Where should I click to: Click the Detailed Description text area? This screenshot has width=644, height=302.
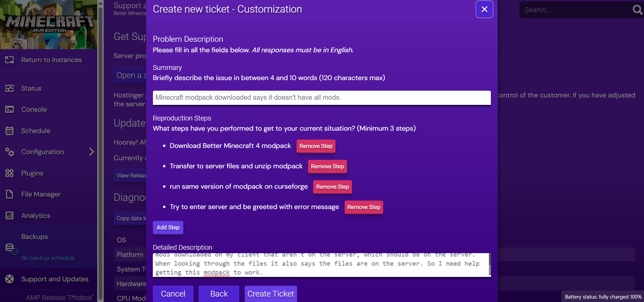[x=320, y=265]
